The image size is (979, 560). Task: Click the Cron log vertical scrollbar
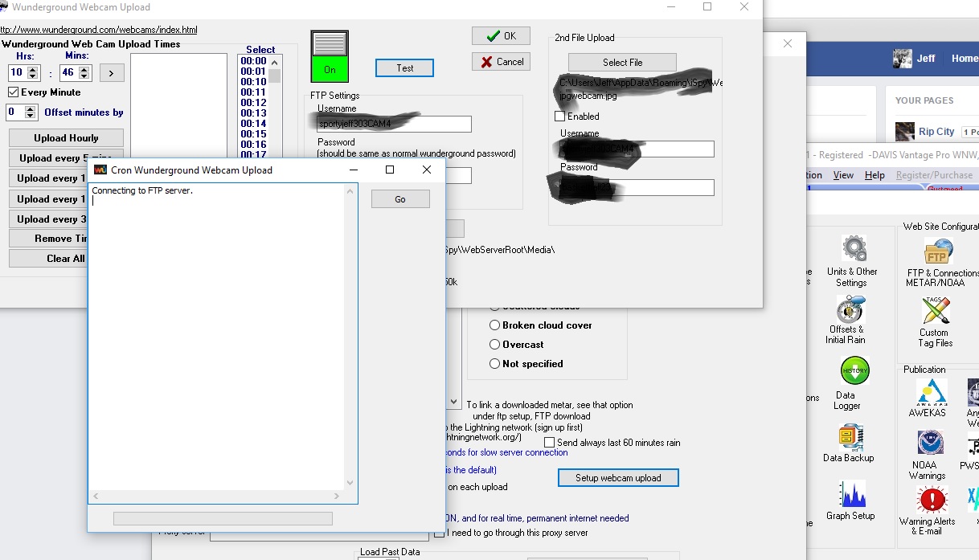coord(350,337)
